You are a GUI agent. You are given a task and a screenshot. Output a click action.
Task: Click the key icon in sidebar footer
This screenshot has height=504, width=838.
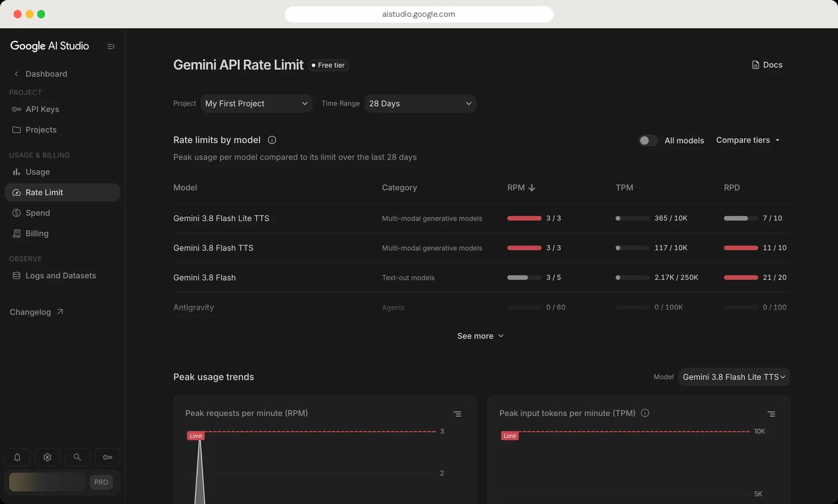107,457
